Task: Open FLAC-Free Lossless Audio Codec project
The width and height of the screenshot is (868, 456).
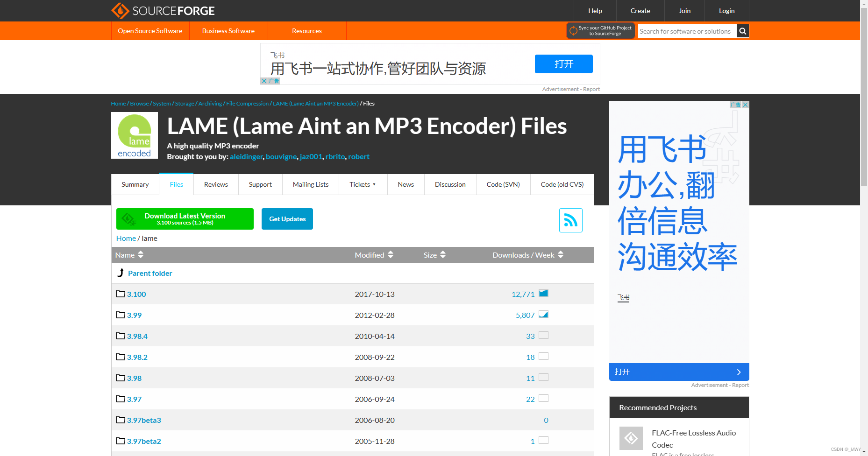Action: (694, 439)
